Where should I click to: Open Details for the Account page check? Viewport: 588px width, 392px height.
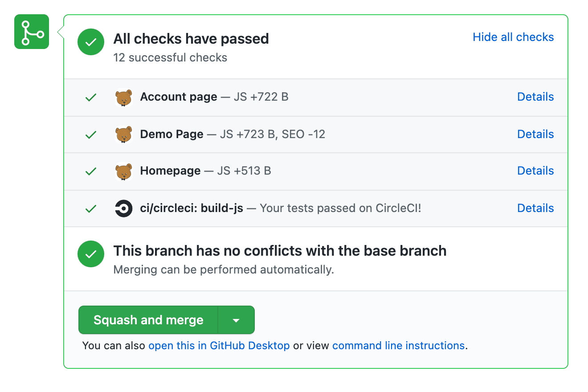535,97
